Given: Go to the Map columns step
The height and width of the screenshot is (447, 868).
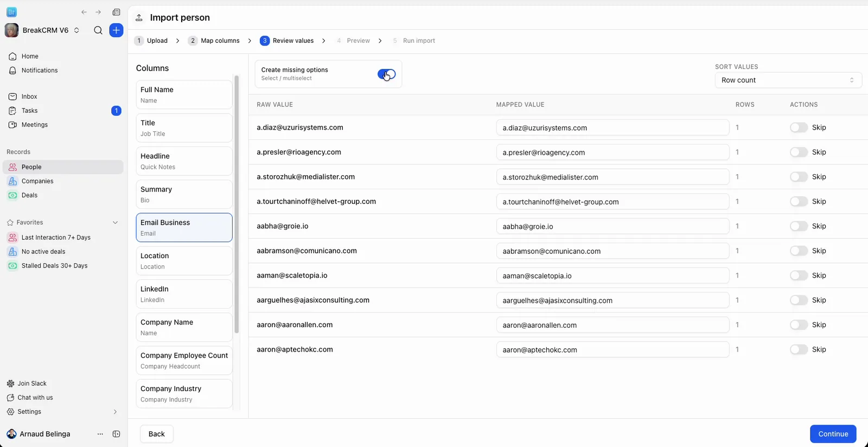Looking at the screenshot, I should click(x=214, y=41).
